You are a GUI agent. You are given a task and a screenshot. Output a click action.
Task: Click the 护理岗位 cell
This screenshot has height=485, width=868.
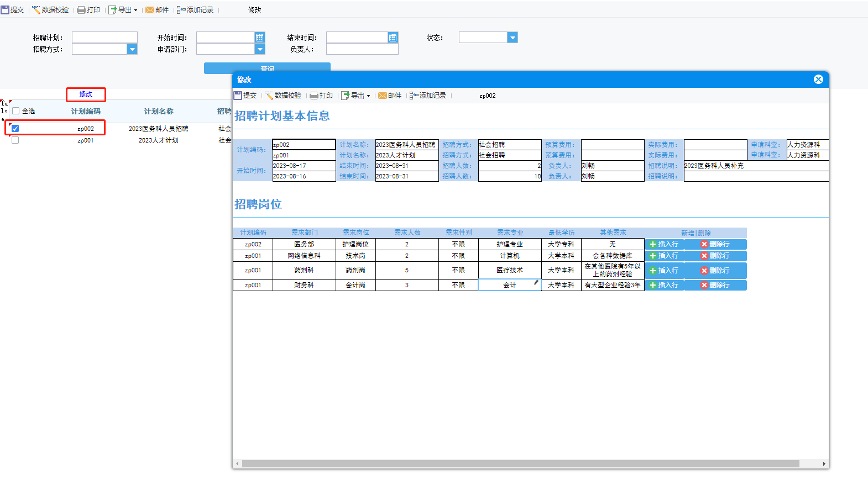(355, 244)
